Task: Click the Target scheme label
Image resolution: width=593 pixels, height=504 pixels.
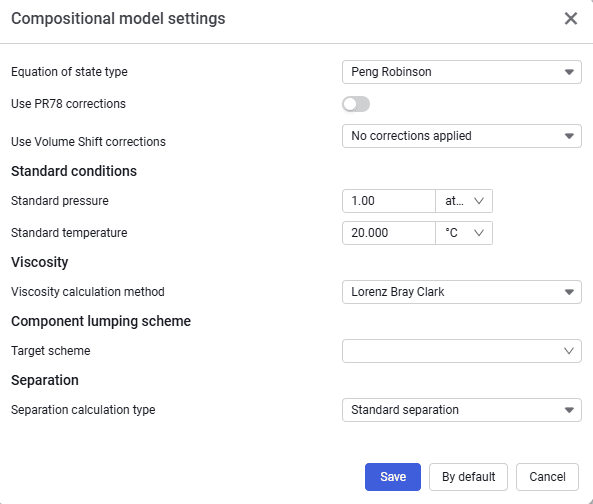Action: click(x=51, y=351)
